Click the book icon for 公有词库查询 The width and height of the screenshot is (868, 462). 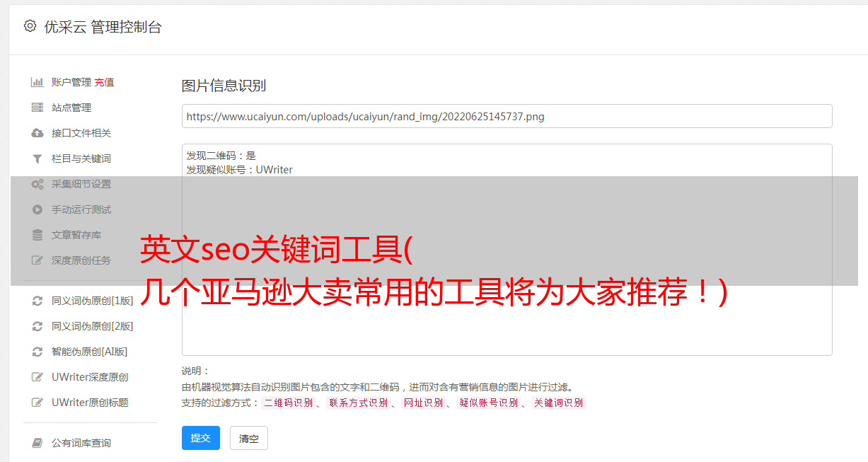37,443
